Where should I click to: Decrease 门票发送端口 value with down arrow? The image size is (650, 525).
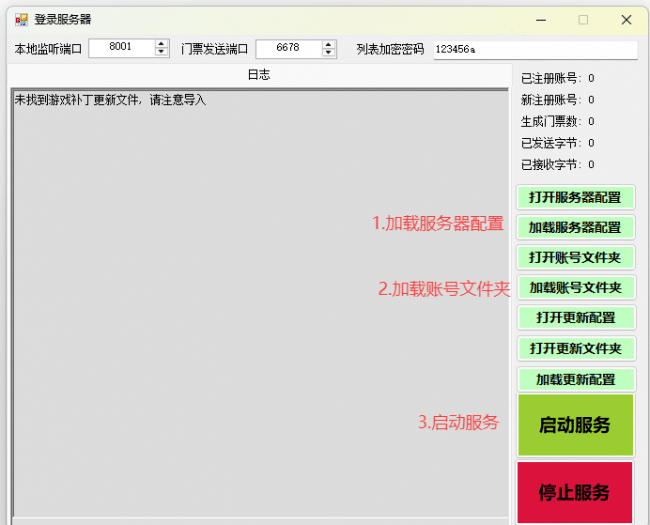(329, 52)
